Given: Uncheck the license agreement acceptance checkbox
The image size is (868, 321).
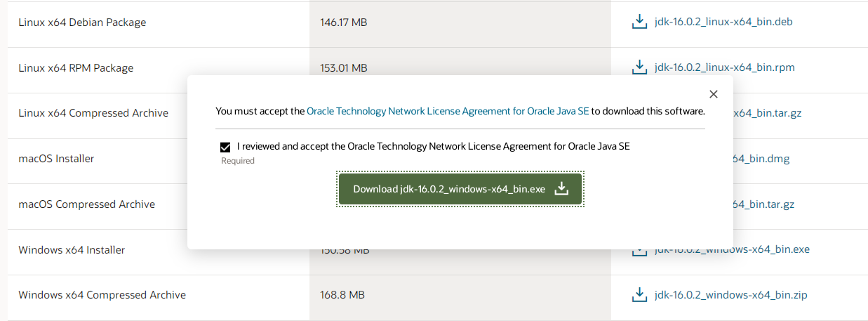Looking at the screenshot, I should (x=225, y=148).
